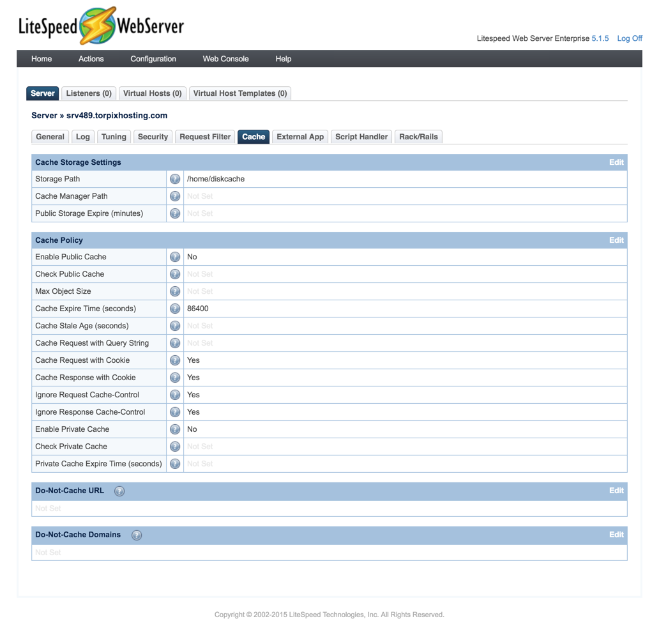Image resolution: width=668 pixels, height=644 pixels.
Task: Open help for Ignore Response Cache-Control
Action: click(175, 412)
